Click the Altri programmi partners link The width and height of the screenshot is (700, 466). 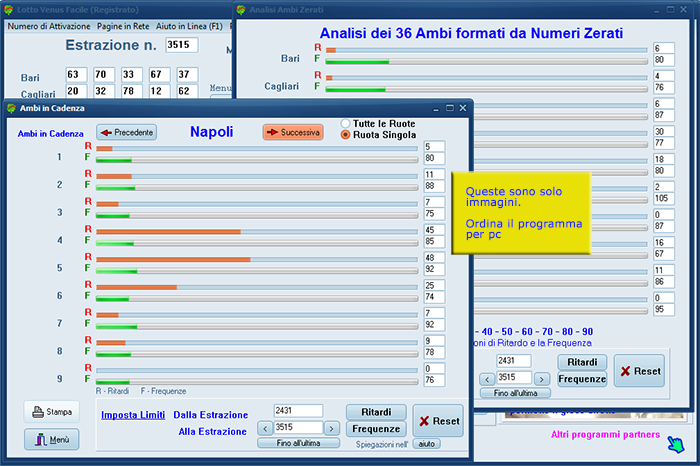click(605, 434)
